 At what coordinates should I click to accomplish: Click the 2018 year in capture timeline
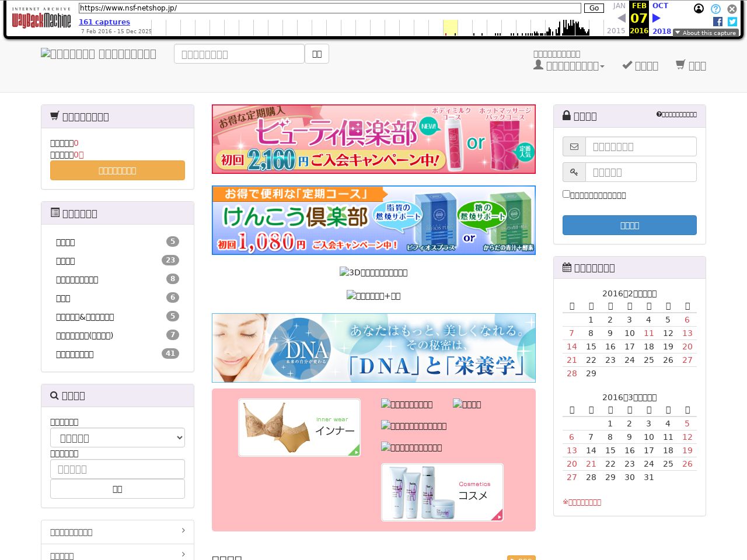click(x=661, y=31)
